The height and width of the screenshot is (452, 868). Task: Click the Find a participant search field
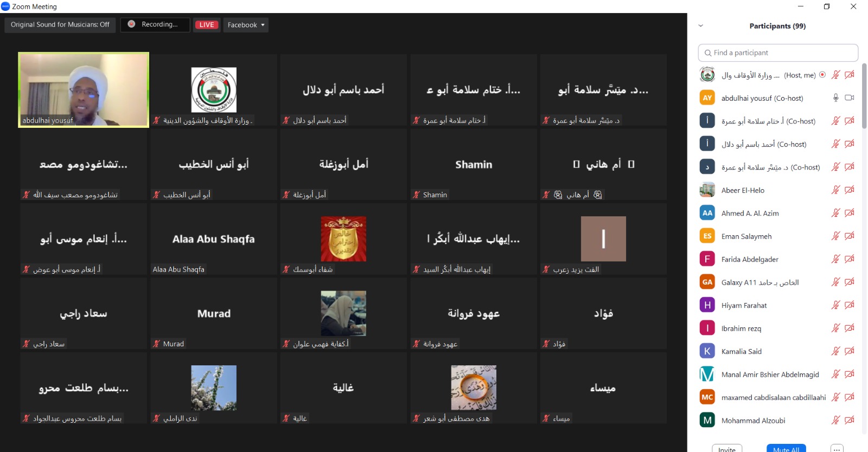(778, 53)
